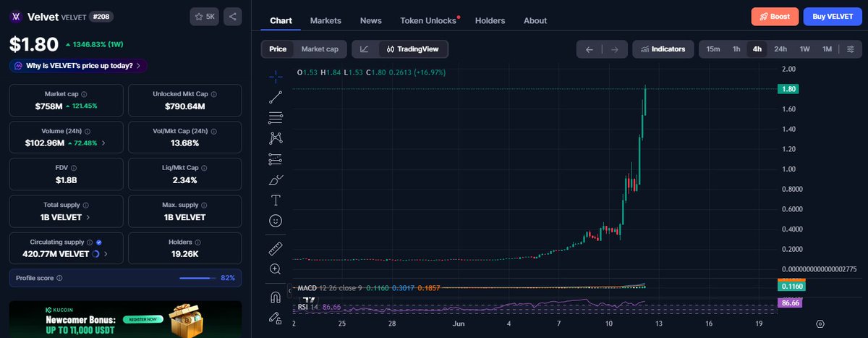
Task: Set chart interval to 4h
Action: 757,49
